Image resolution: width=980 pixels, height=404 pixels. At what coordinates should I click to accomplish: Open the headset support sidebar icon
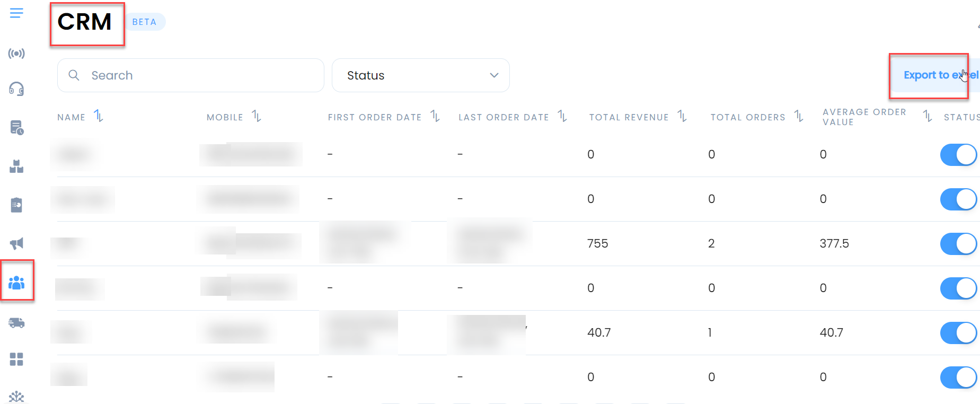16,89
